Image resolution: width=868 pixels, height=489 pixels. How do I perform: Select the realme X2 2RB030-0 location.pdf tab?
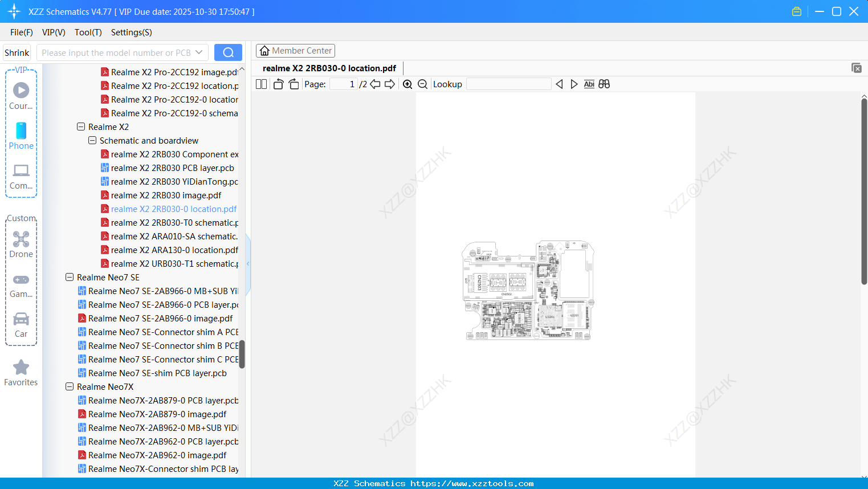coord(329,68)
